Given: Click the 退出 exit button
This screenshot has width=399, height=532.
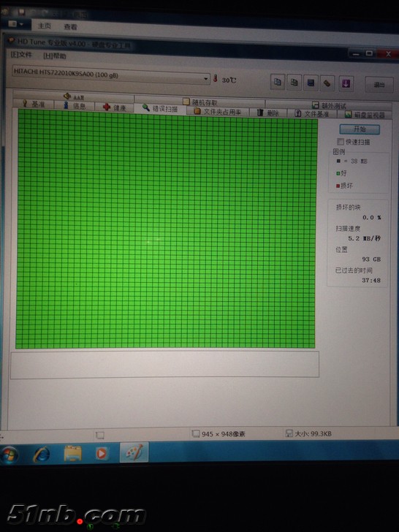Looking at the screenshot, I should point(379,85).
